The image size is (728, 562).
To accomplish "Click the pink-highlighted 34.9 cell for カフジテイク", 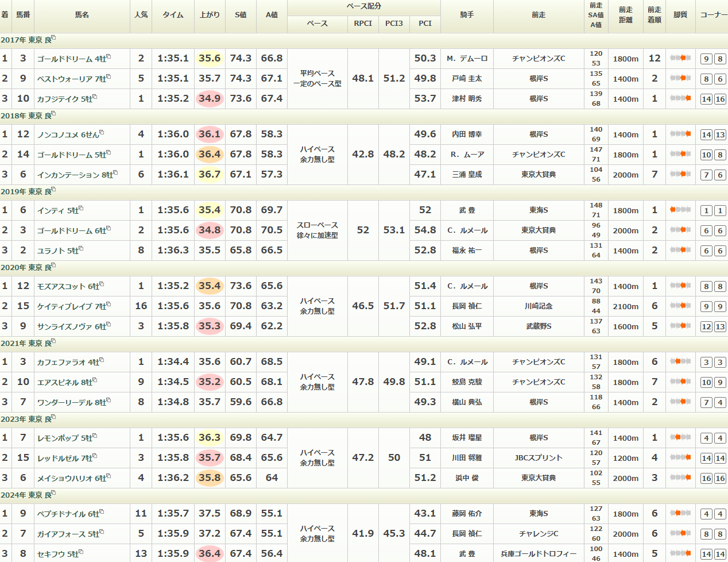I will tap(210, 98).
